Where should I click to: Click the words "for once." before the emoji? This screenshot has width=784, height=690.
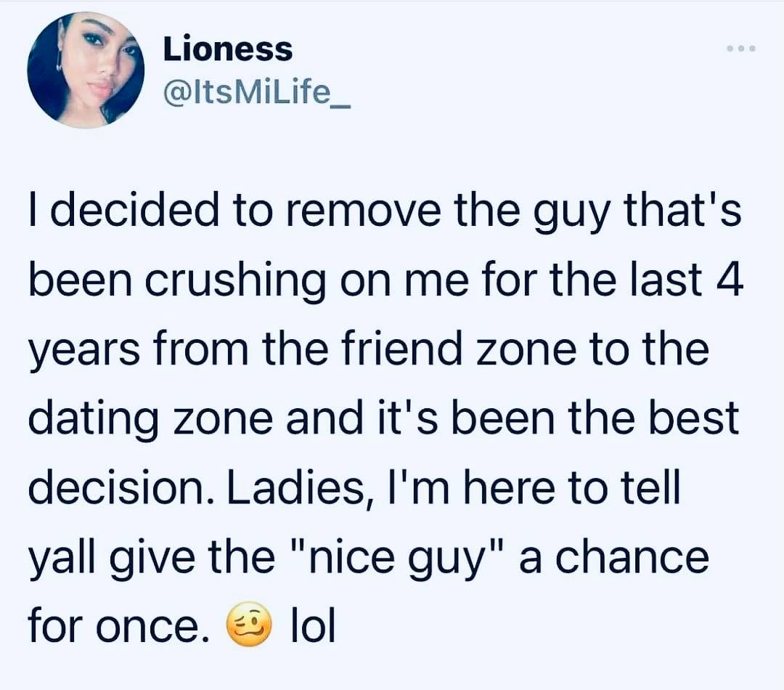pos(120,625)
